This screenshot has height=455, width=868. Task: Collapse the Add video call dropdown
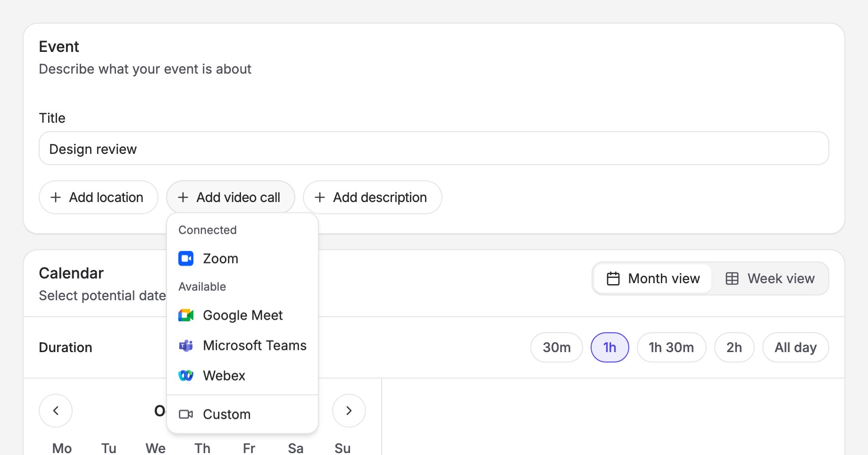pyautogui.click(x=231, y=197)
